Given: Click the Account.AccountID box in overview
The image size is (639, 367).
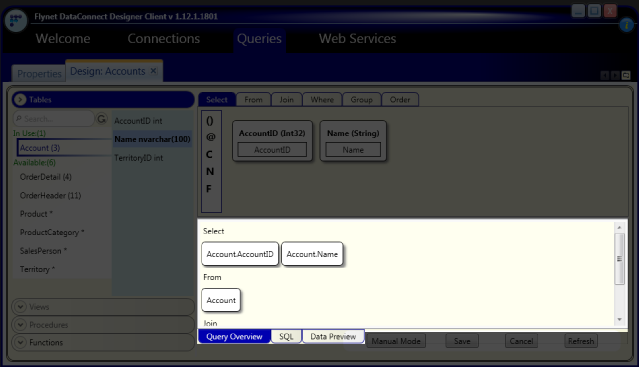Looking at the screenshot, I should tap(240, 254).
